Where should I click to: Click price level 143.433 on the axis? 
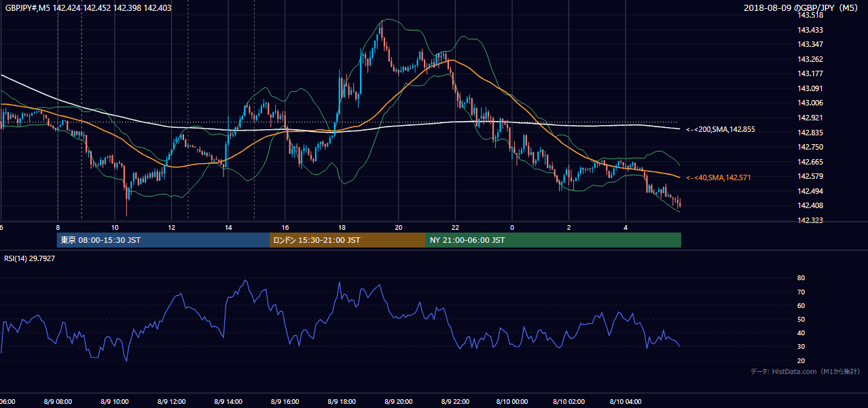pyautogui.click(x=810, y=30)
